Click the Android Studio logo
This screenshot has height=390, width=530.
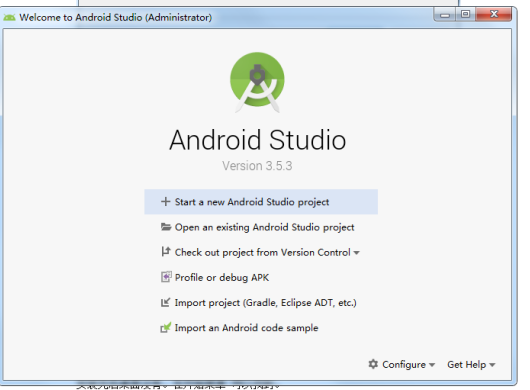pos(257,82)
